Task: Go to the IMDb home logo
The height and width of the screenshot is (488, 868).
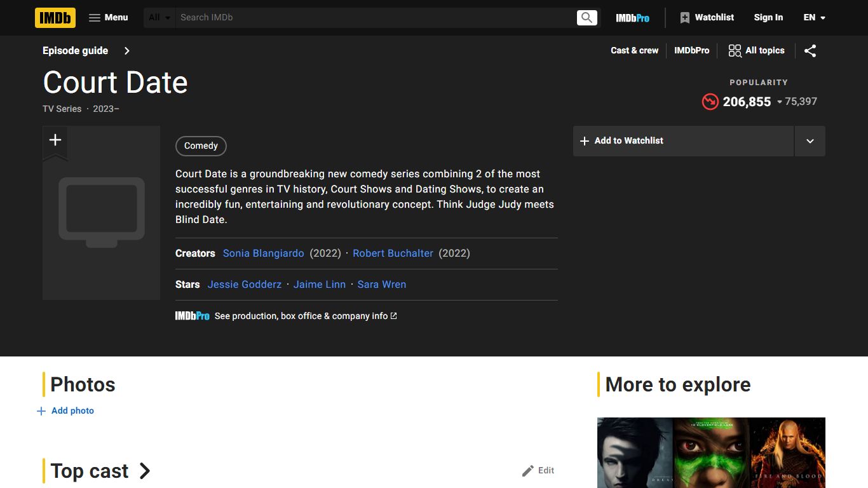Action: tap(55, 18)
